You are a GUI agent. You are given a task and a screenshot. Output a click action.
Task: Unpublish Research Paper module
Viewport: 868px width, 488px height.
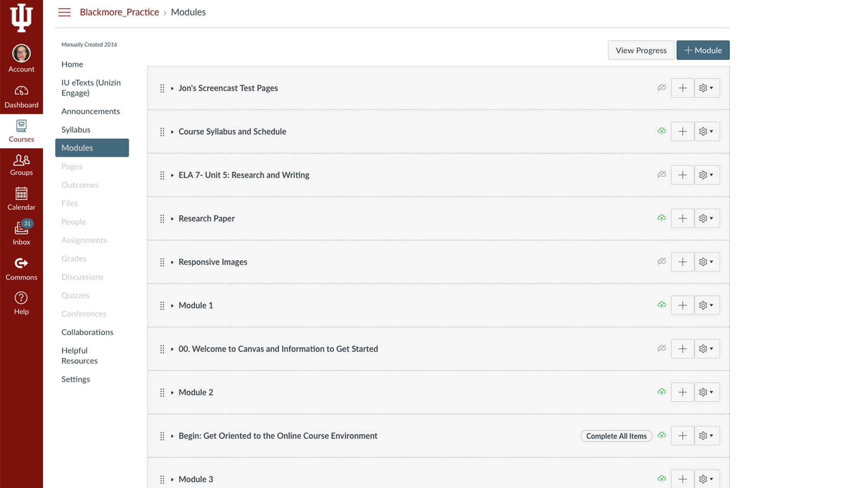pos(661,218)
